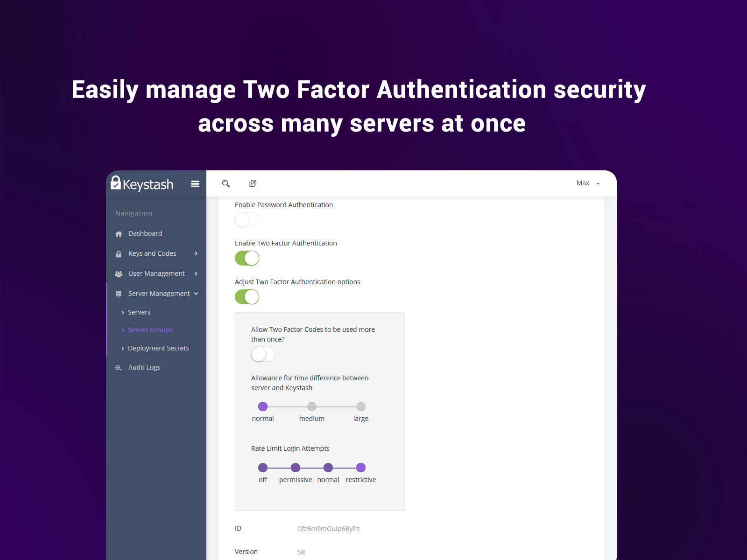
Task: Disable Enable Two Factor Authentication
Action: tap(247, 258)
